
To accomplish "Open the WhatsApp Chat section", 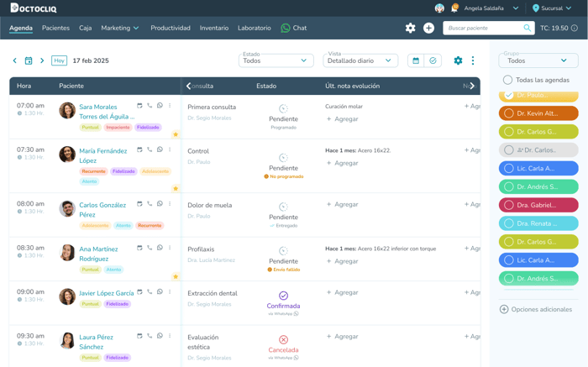I will [293, 28].
